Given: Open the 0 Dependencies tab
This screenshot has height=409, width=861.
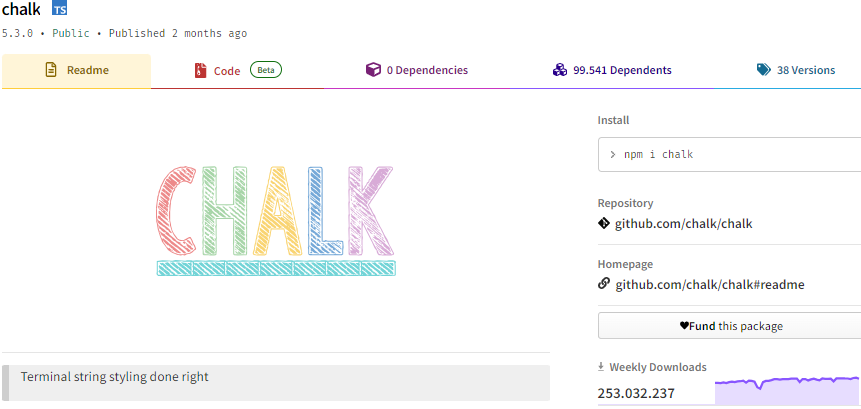Looking at the screenshot, I should (x=417, y=71).
